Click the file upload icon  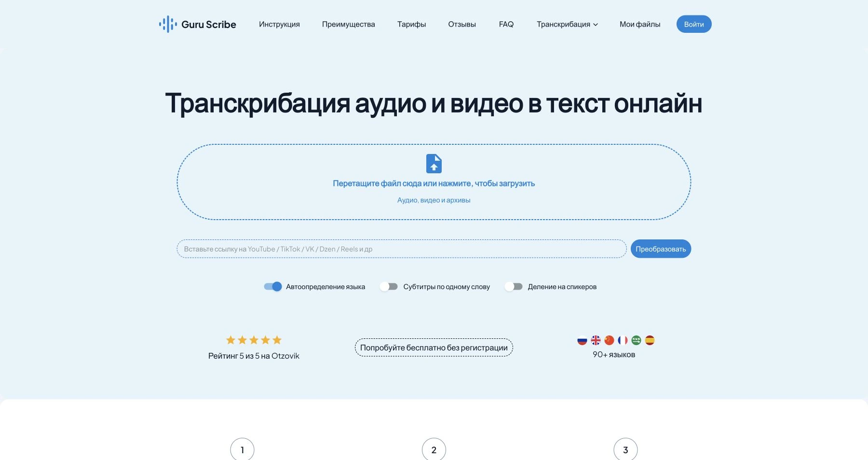coord(434,164)
